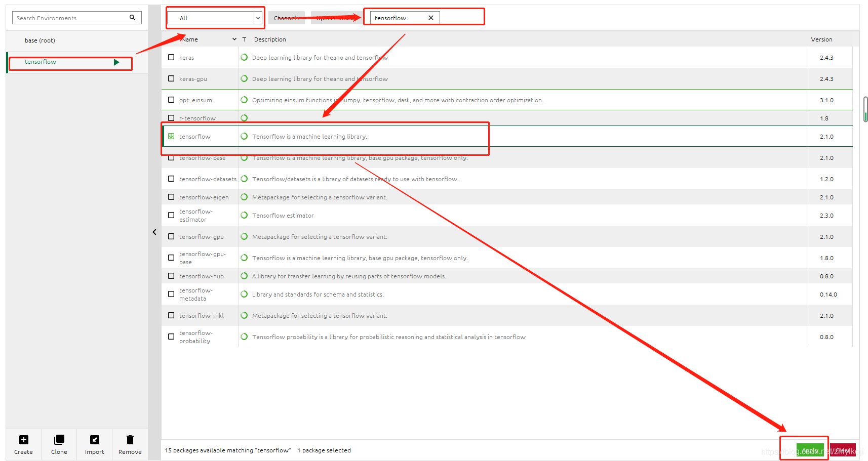Image resolution: width=868 pixels, height=461 pixels.
Task: Click the status circle icon for tensorflow-hub
Action: point(244,276)
